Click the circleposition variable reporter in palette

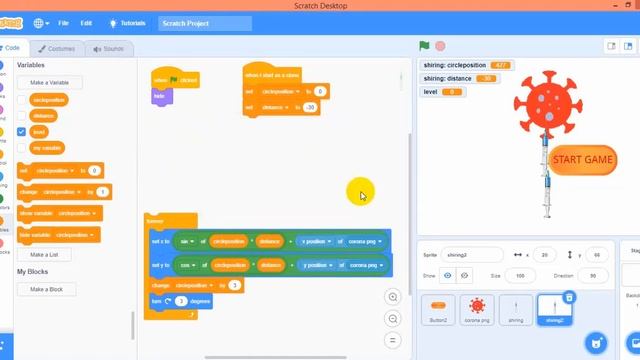[x=49, y=100]
